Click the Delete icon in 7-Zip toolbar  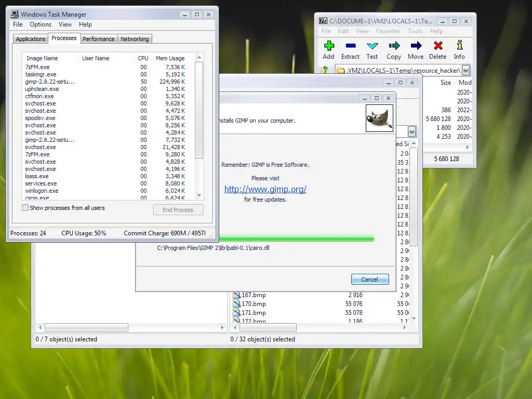[438, 46]
